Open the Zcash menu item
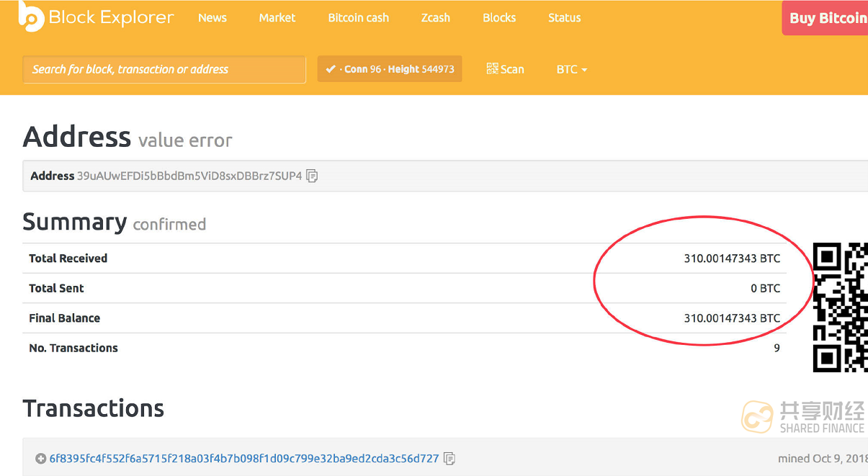The height and width of the screenshot is (476, 868). click(x=436, y=18)
